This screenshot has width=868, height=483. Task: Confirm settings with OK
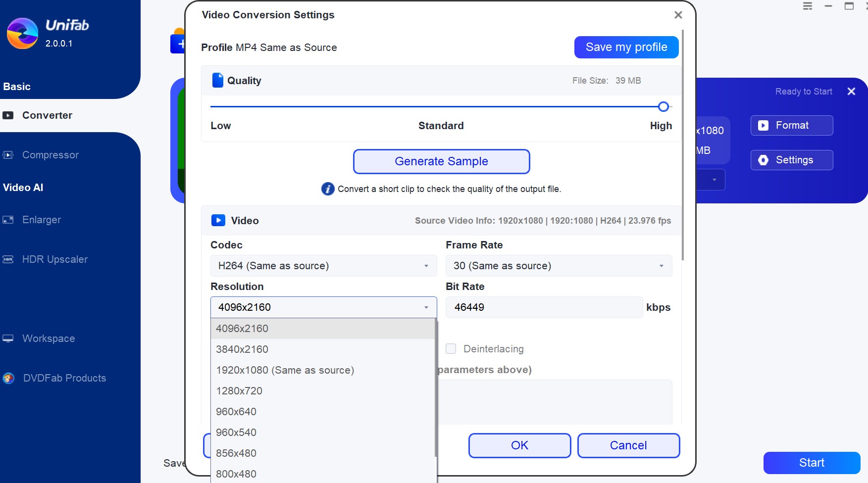520,445
